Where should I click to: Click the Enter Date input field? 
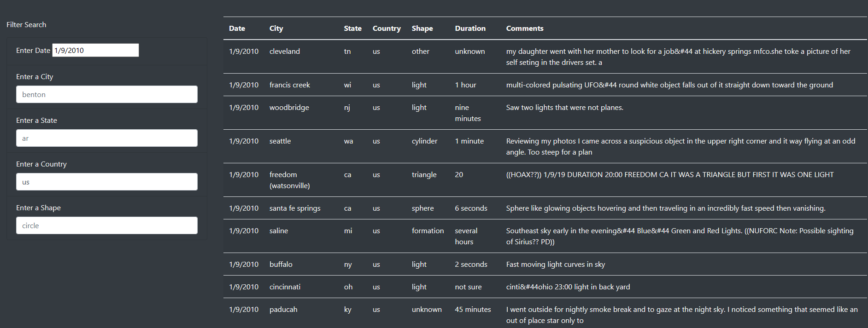click(x=95, y=50)
